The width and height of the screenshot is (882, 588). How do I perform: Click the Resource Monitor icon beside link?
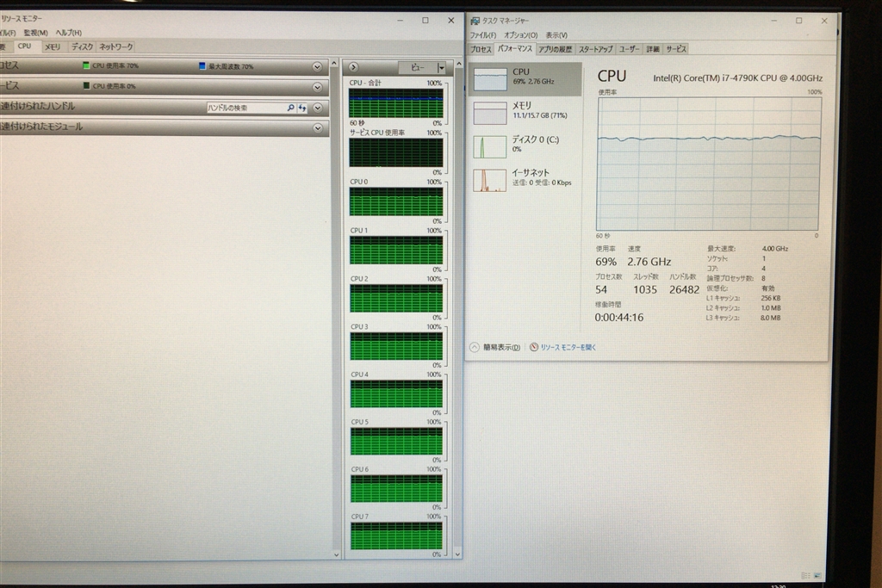(x=534, y=348)
